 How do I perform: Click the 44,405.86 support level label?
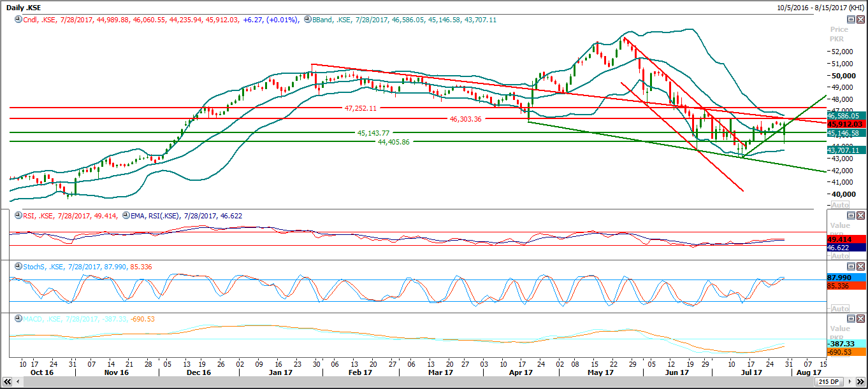click(394, 142)
